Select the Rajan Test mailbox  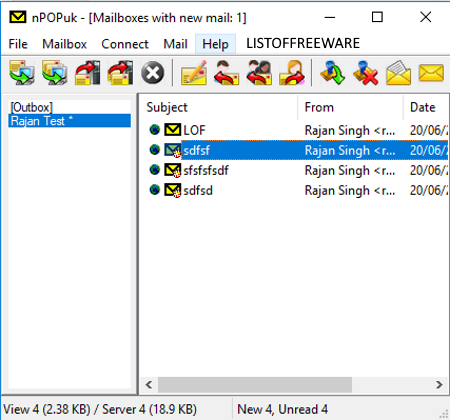[69, 121]
